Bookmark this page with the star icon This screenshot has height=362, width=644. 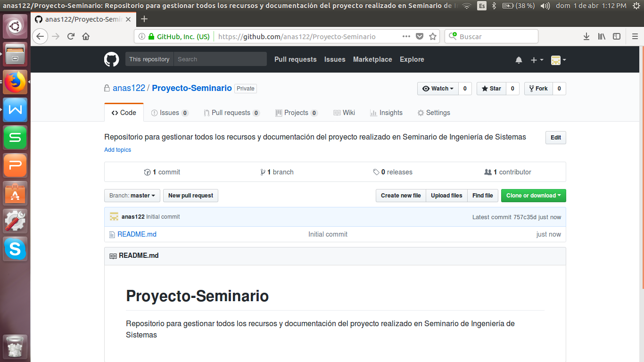[433, 36]
